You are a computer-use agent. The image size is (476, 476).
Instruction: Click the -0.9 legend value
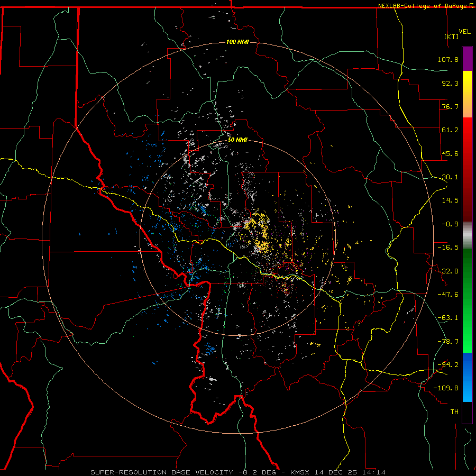click(450, 224)
